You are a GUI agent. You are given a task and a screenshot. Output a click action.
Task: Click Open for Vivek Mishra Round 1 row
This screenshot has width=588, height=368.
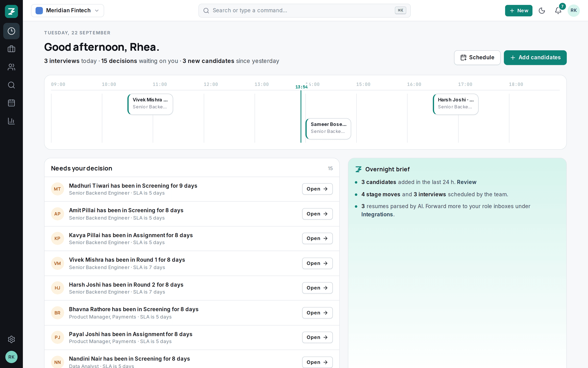pyautogui.click(x=317, y=263)
